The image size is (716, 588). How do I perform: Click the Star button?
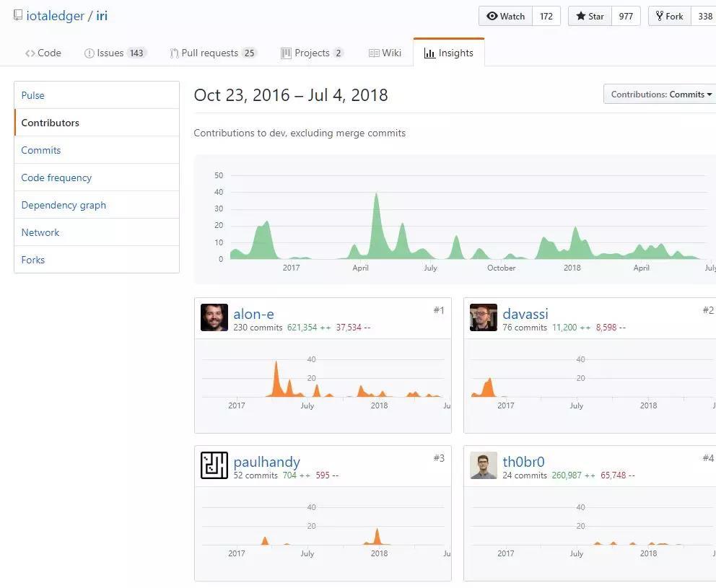590,16
